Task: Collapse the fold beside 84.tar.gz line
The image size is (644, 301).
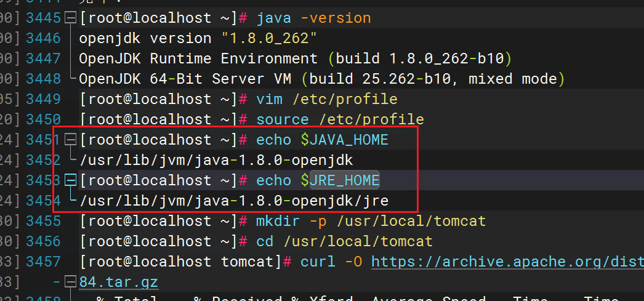Action: (x=71, y=283)
